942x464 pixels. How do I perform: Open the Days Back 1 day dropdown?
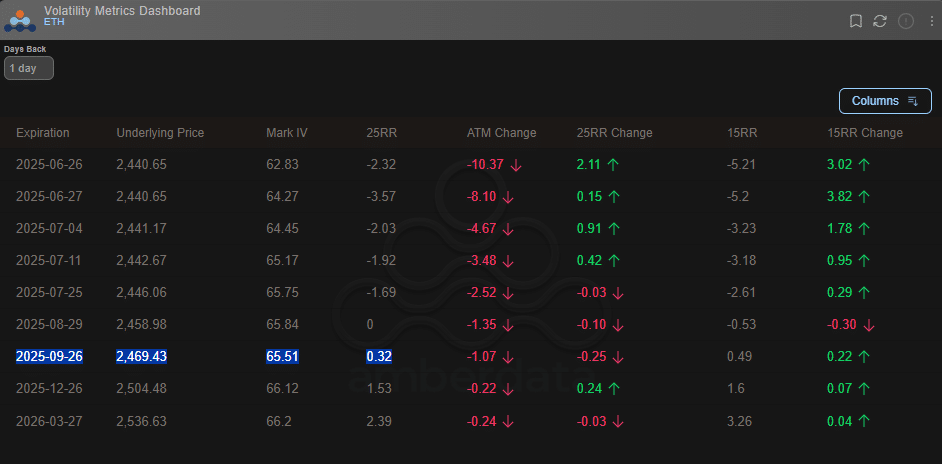click(x=29, y=68)
